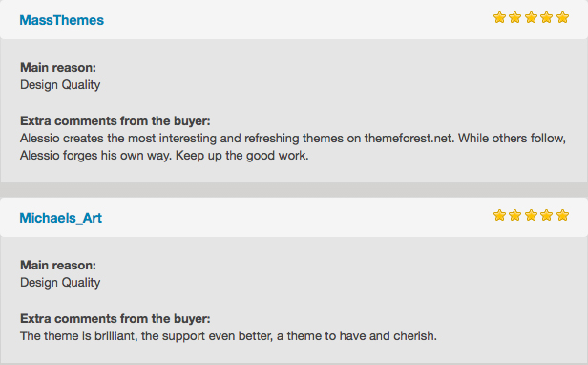This screenshot has height=365, width=588.
Task: Click the "Alessio creates the most interesting" comment
Action: coord(293,147)
